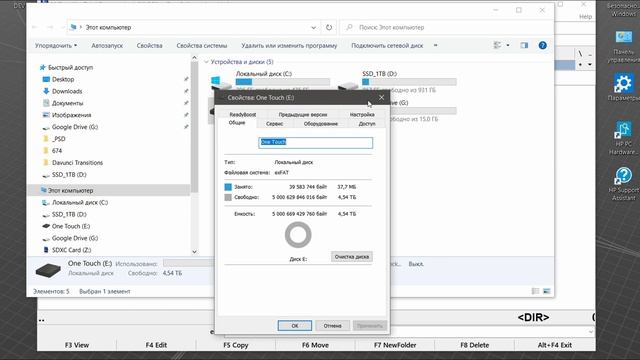Click OK in properties dialog
The height and width of the screenshot is (360, 640).
click(295, 326)
